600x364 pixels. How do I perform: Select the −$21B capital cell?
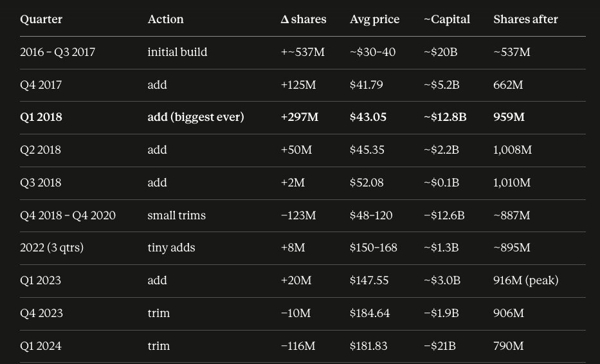440,346
